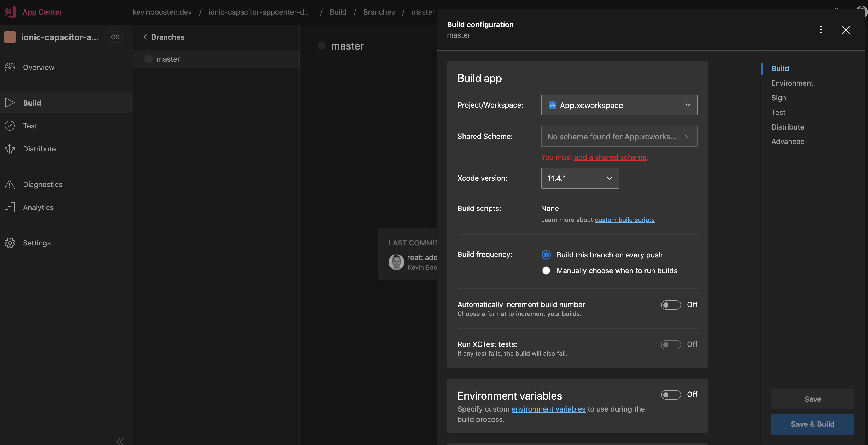Jump to Sign section
Screen dimensions: 868x445
click(778, 98)
